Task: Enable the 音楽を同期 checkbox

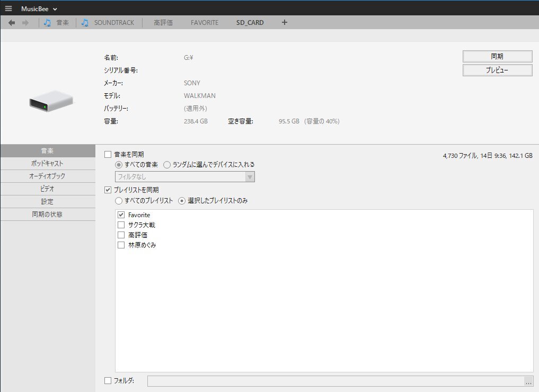Action: click(108, 154)
